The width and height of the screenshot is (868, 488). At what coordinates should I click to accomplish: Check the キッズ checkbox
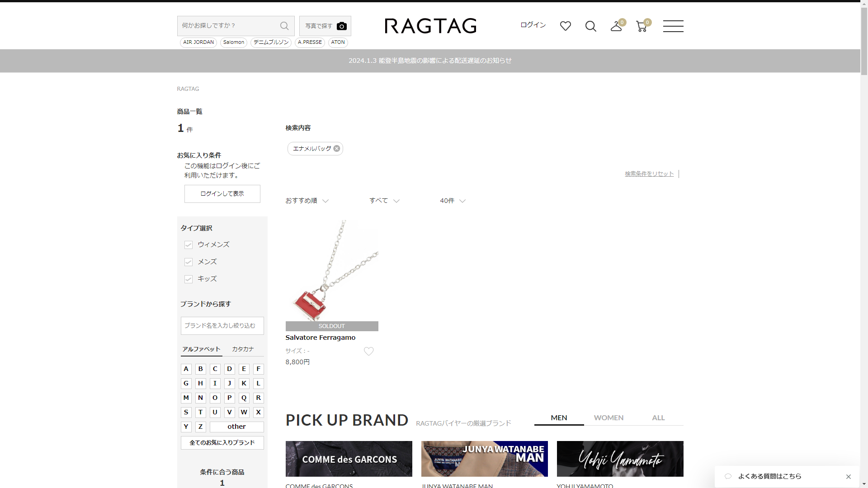point(189,279)
